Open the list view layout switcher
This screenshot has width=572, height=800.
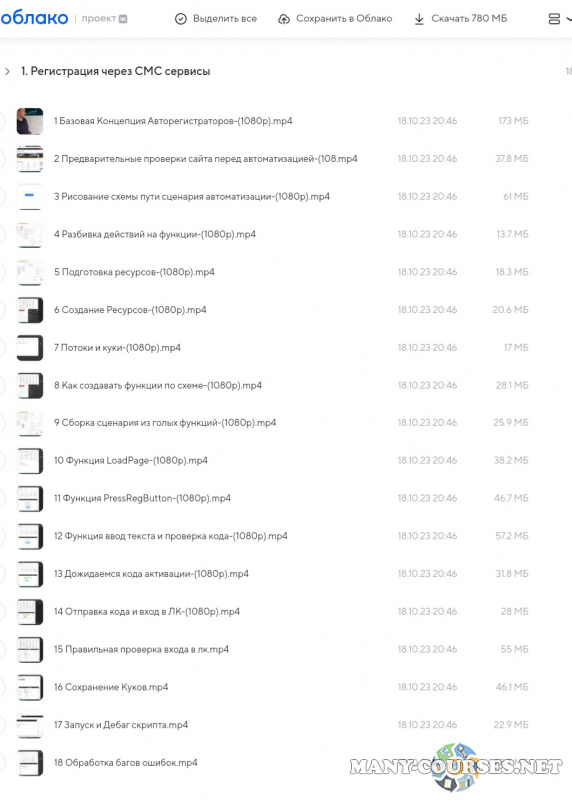point(558,19)
